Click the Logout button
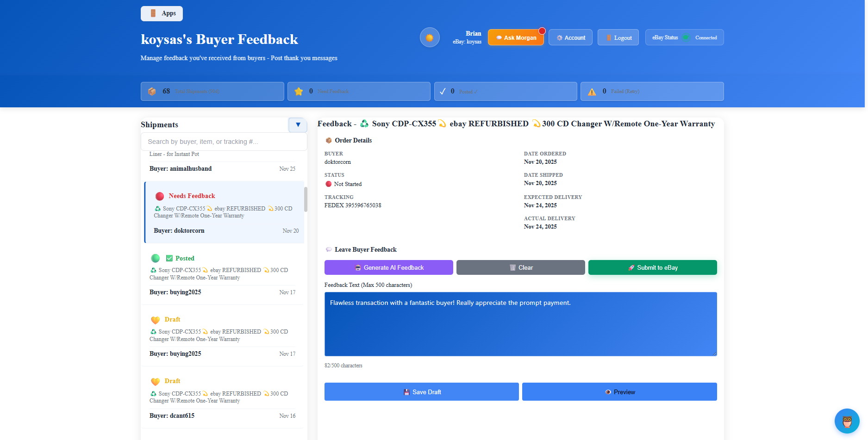The height and width of the screenshot is (440, 868). coord(618,37)
